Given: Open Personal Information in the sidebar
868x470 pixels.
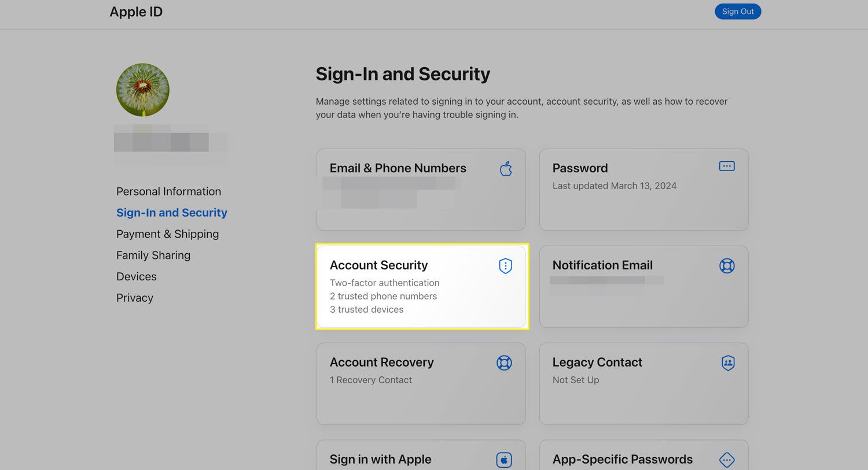Looking at the screenshot, I should click(168, 191).
